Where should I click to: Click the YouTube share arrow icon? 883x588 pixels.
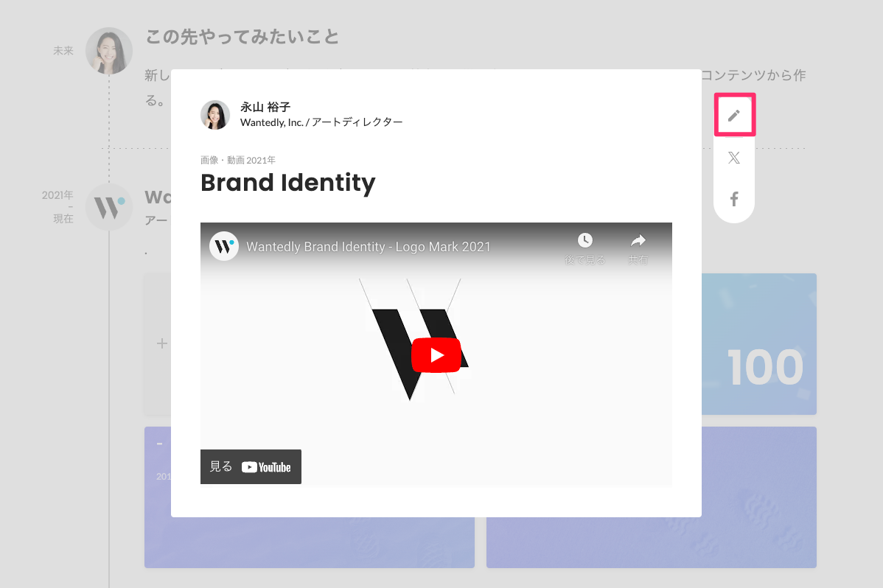click(x=638, y=240)
